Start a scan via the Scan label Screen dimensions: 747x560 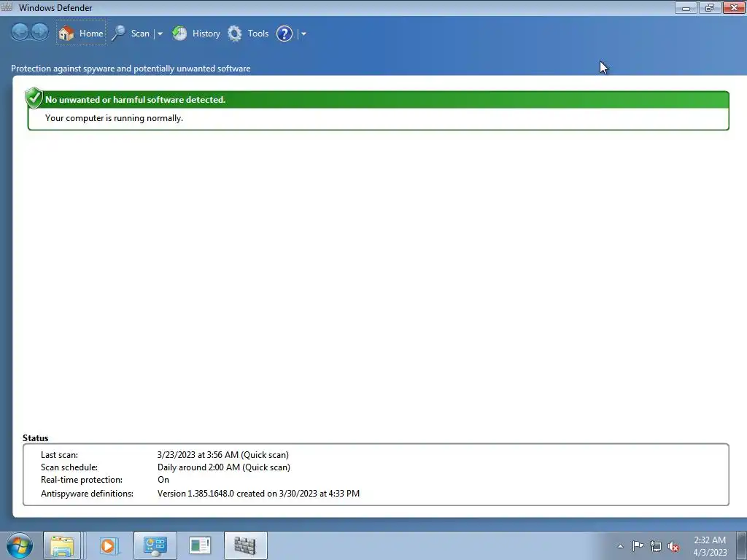tap(140, 34)
